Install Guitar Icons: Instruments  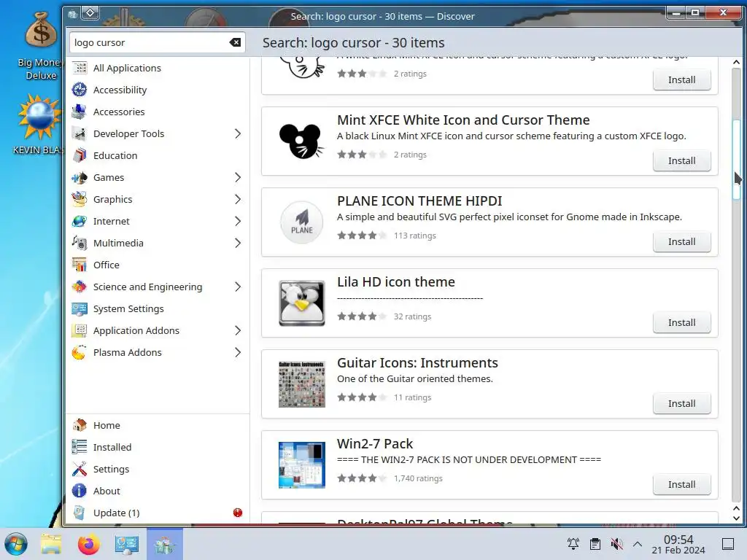682,404
